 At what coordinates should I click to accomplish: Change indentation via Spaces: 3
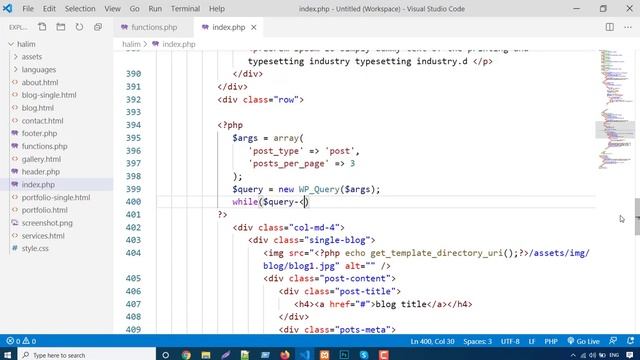point(477,341)
